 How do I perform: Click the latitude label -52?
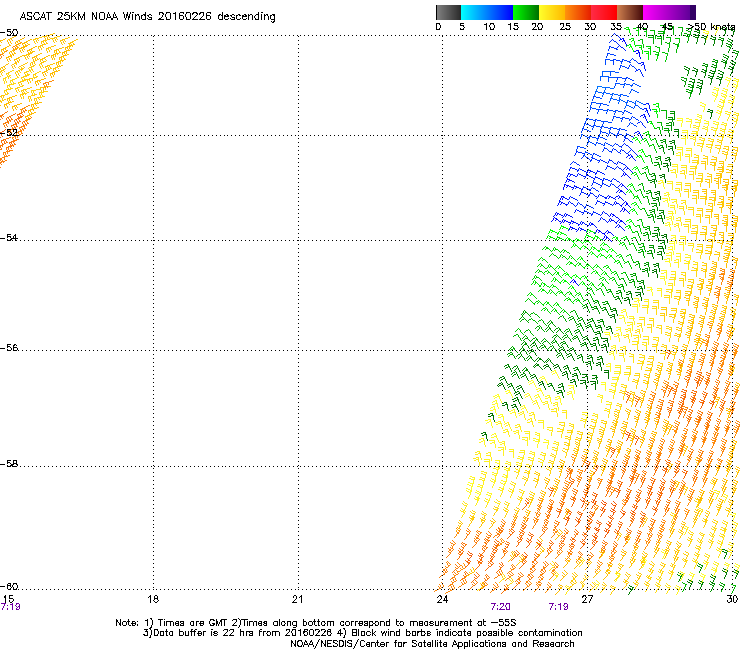[9, 133]
